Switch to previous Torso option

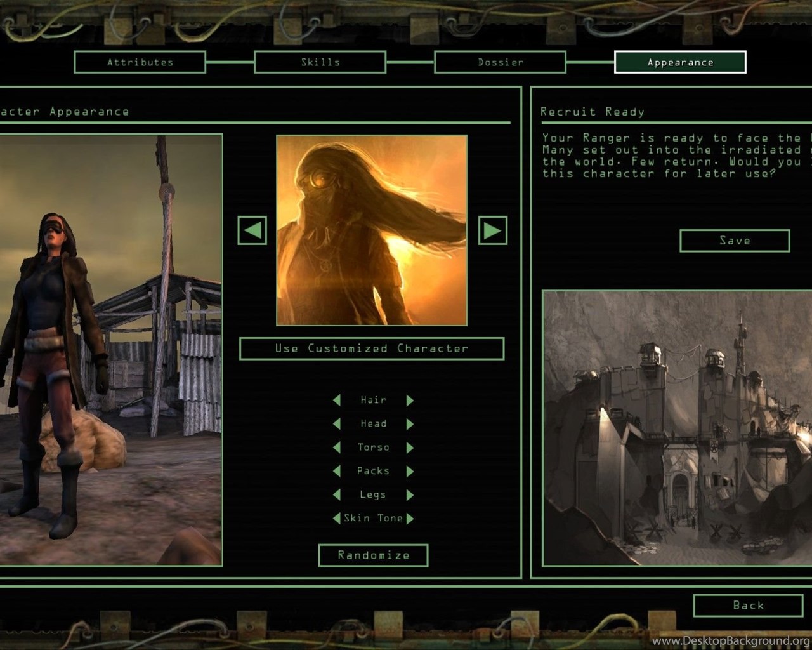[337, 448]
